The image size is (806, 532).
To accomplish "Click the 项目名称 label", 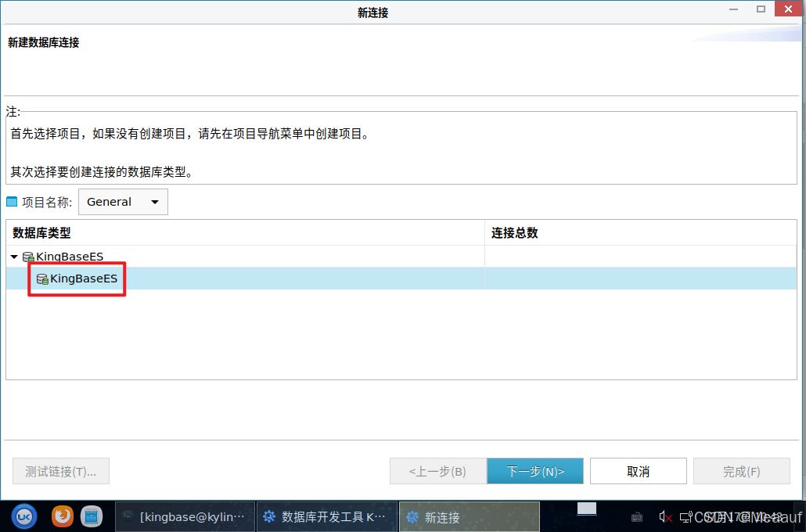I will 47,202.
